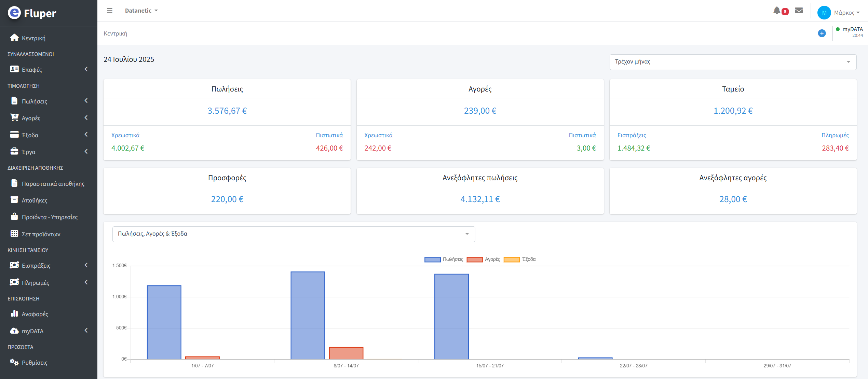
Task: Toggle Αγορές series in chart legend
Action: coord(483,259)
